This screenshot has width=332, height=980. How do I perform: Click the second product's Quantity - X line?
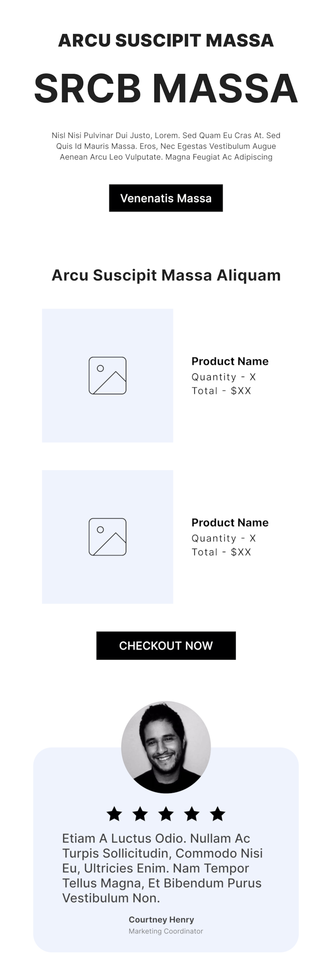224,538
